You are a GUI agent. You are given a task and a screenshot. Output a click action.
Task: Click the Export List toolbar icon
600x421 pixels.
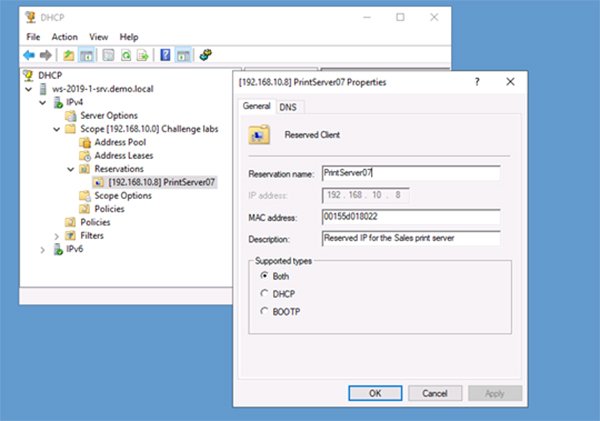coord(142,55)
